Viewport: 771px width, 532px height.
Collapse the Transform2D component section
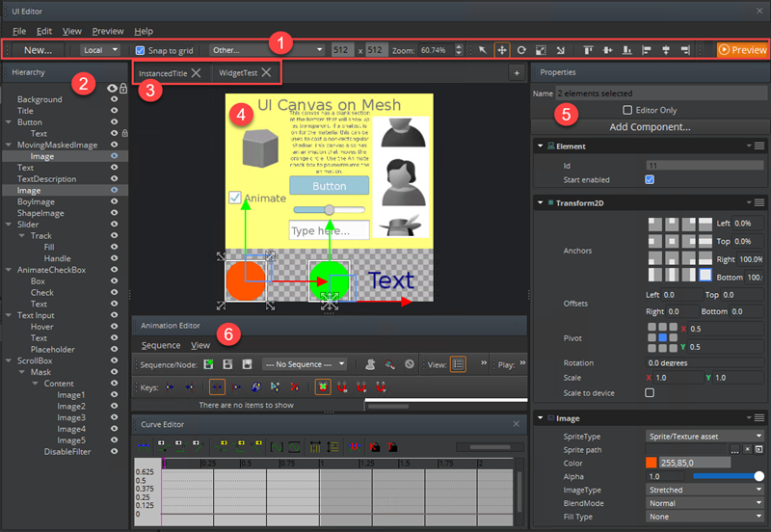pos(539,200)
